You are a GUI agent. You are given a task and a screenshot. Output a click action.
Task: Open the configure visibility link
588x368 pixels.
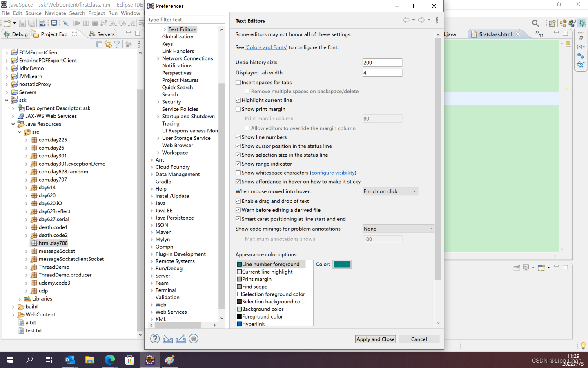(333, 173)
